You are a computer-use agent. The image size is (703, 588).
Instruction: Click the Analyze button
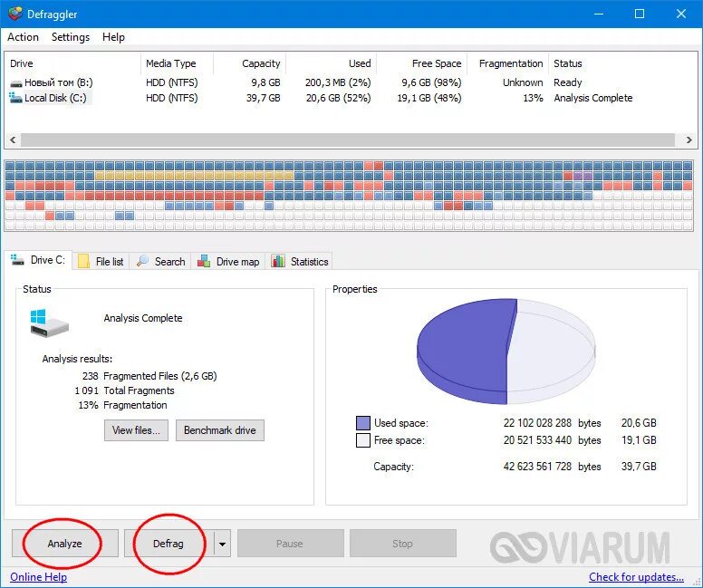(65, 544)
